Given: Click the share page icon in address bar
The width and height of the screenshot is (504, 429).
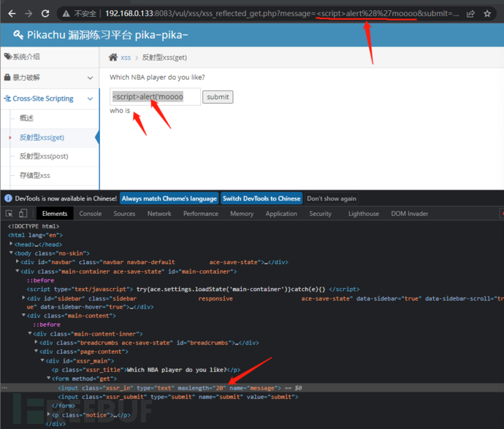Looking at the screenshot, I should (x=470, y=13).
